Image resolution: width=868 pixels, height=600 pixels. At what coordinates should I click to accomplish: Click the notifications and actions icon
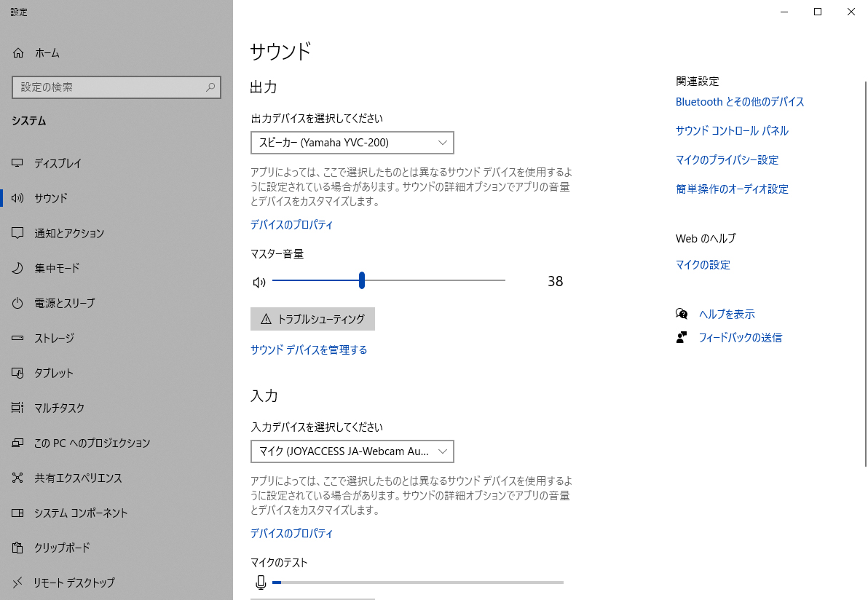[17, 233]
